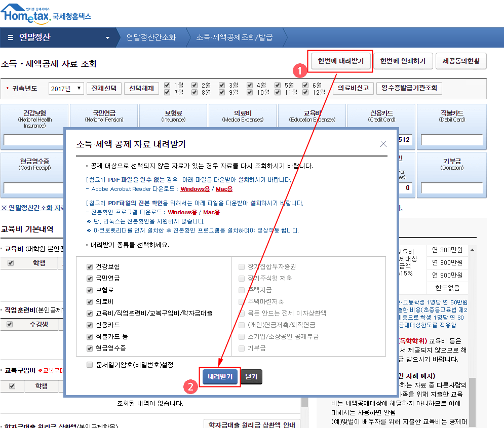Select the 직불카드 (Debit Card) panel
Screen dimensions: 504x428
[451, 115]
